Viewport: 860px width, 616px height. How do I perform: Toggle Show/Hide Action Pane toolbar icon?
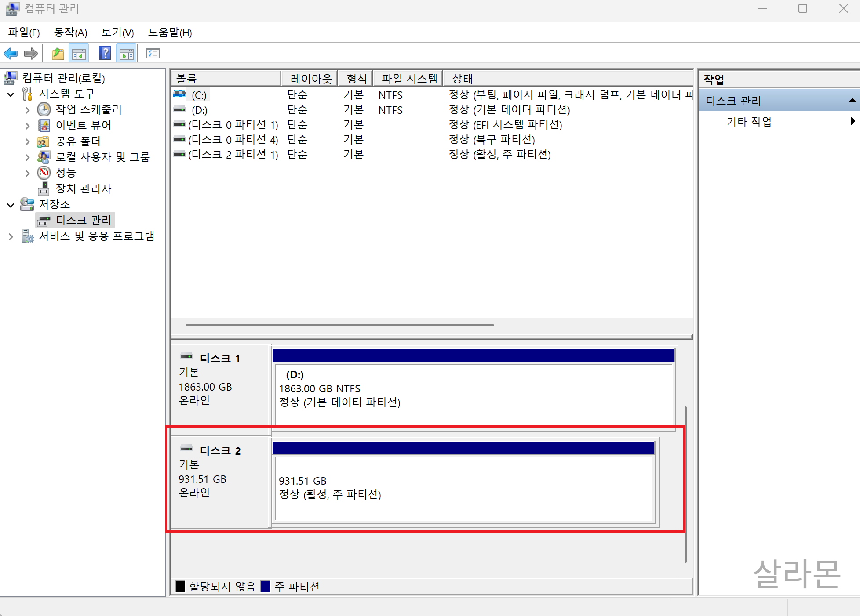pyautogui.click(x=127, y=54)
